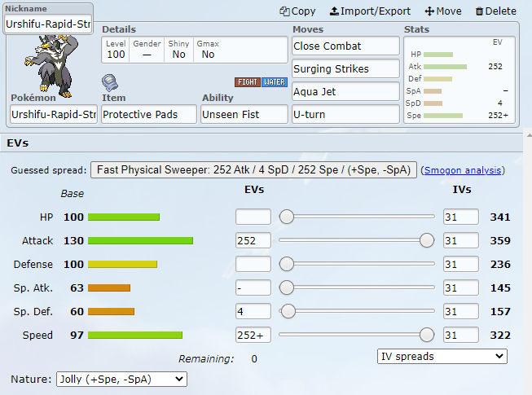Apply the guessed Fast Physical Sweeper spread
The width and height of the screenshot is (532, 395).
(253, 169)
